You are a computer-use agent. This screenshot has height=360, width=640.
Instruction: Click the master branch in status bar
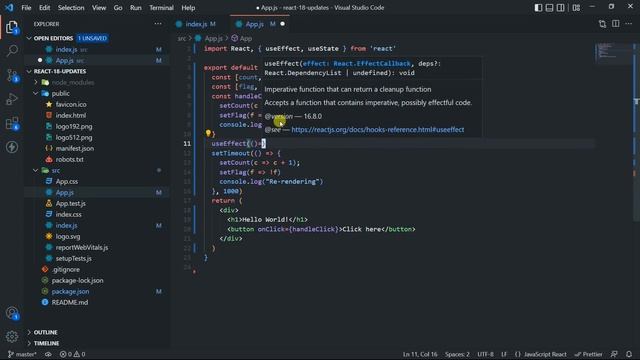point(22,354)
